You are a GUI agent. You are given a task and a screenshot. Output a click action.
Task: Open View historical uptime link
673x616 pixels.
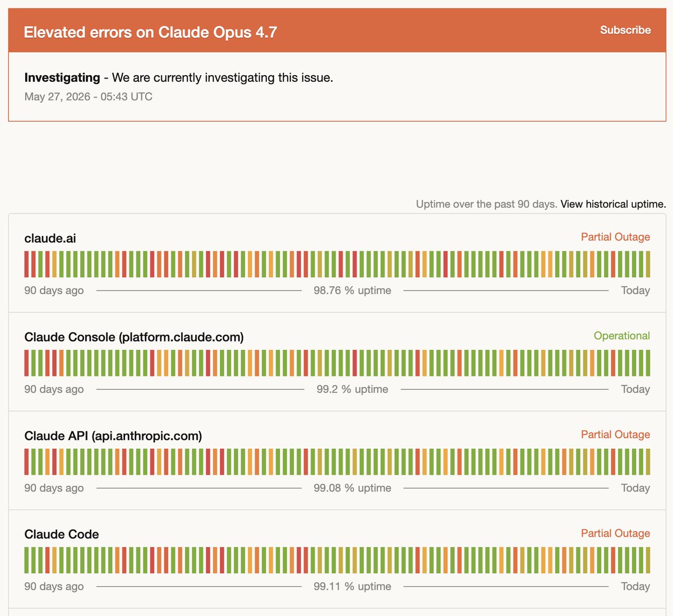click(613, 204)
